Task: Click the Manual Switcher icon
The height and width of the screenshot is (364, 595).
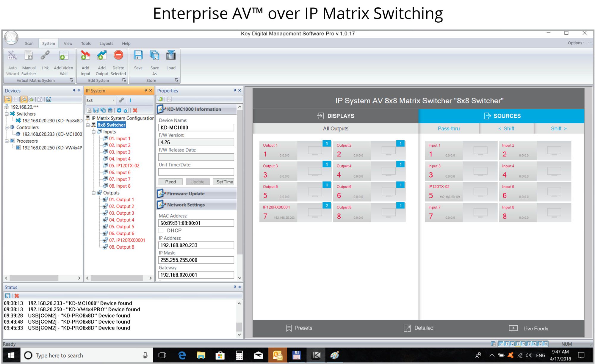Action: [x=29, y=56]
